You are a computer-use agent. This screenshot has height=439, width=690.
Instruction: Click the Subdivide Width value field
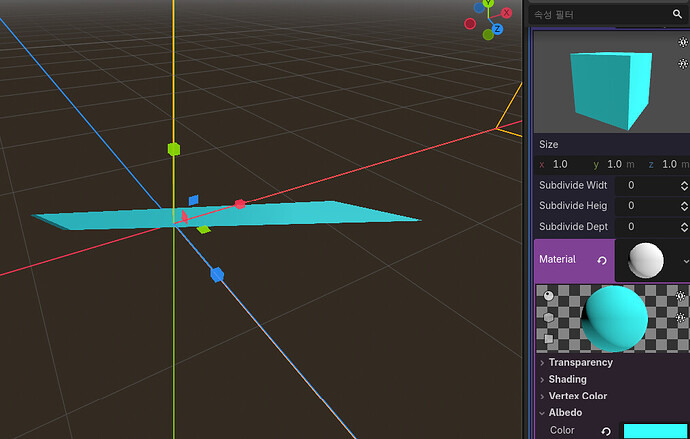647,186
